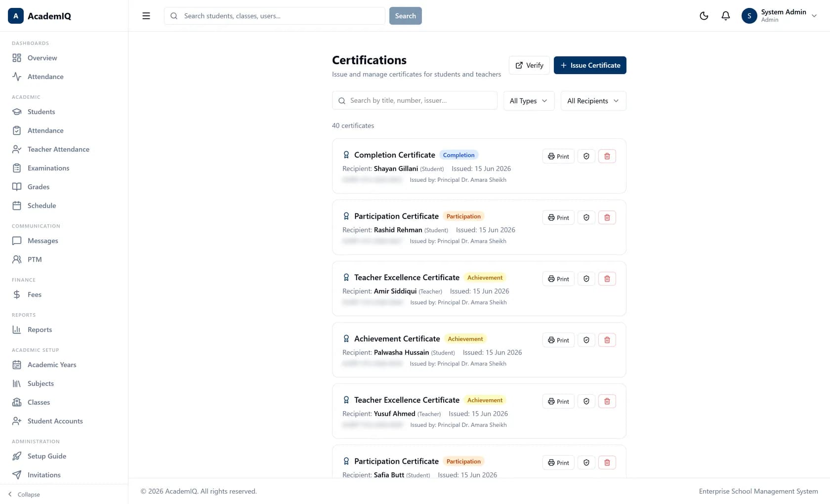
Task: Open notifications bell
Action: [726, 16]
